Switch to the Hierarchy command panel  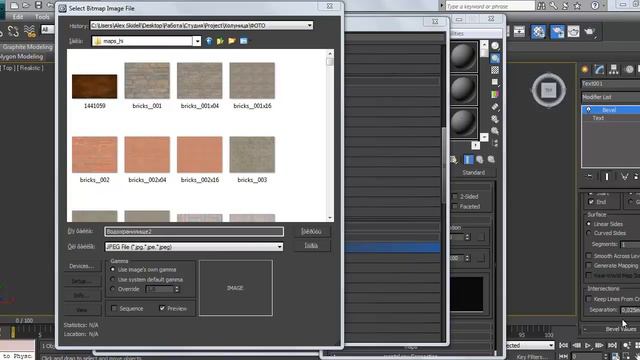click(x=614, y=69)
